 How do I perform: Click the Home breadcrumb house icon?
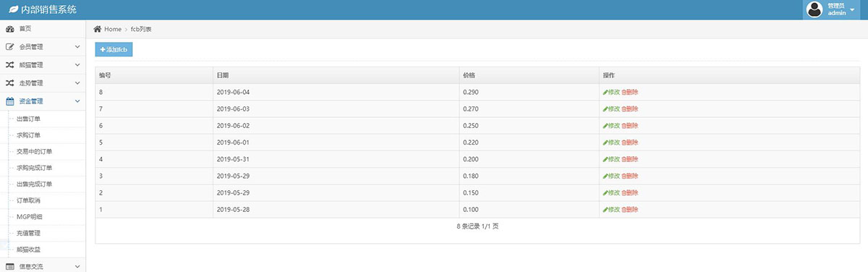98,29
